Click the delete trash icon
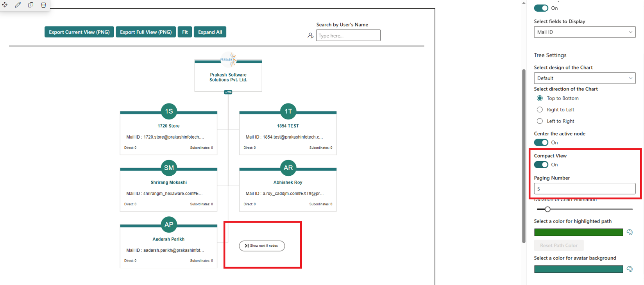The image size is (644, 285). 43,5
